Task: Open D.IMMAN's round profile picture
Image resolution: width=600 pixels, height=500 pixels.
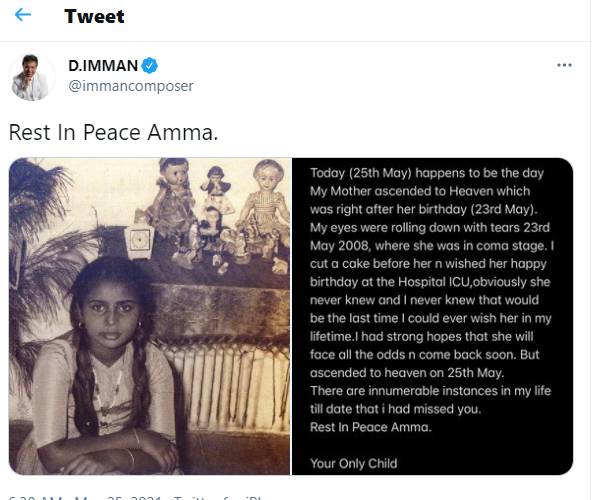Action: (x=31, y=77)
